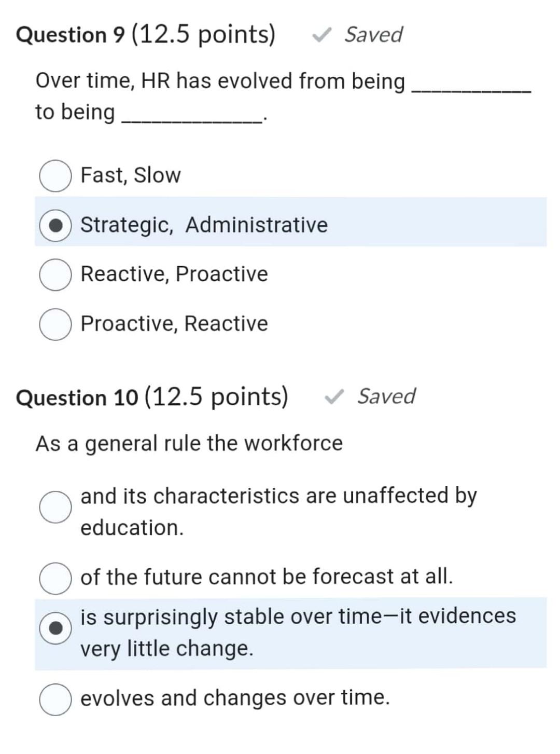Click the Saved checkmark icon for Question 9

[321, 35]
